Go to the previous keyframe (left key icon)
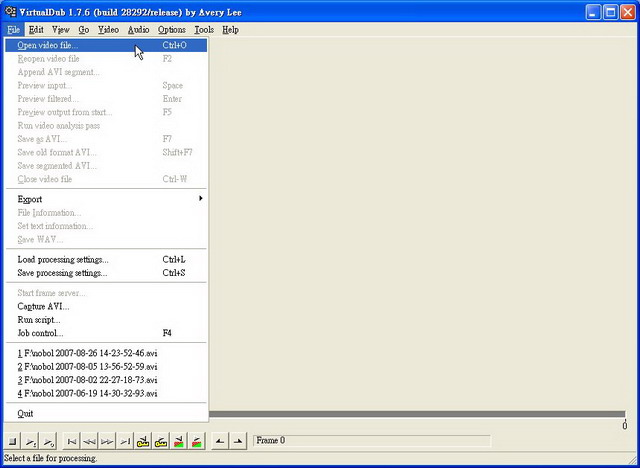This screenshot has width=640, height=468. tap(143, 441)
